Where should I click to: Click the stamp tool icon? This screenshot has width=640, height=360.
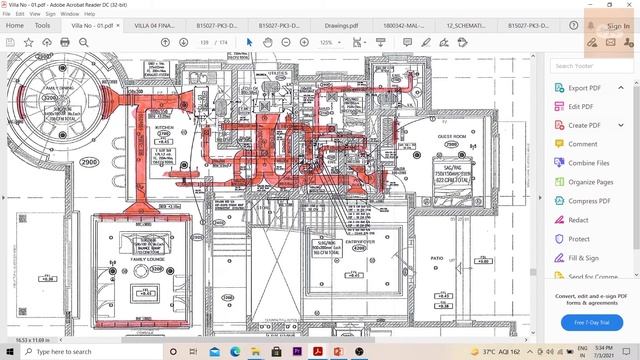click(462, 42)
